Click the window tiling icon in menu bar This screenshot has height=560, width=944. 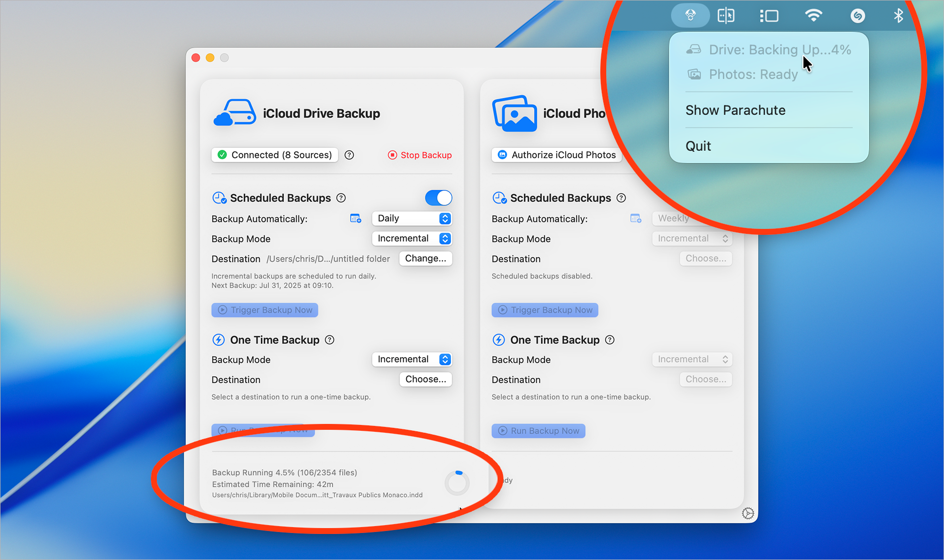coord(726,16)
